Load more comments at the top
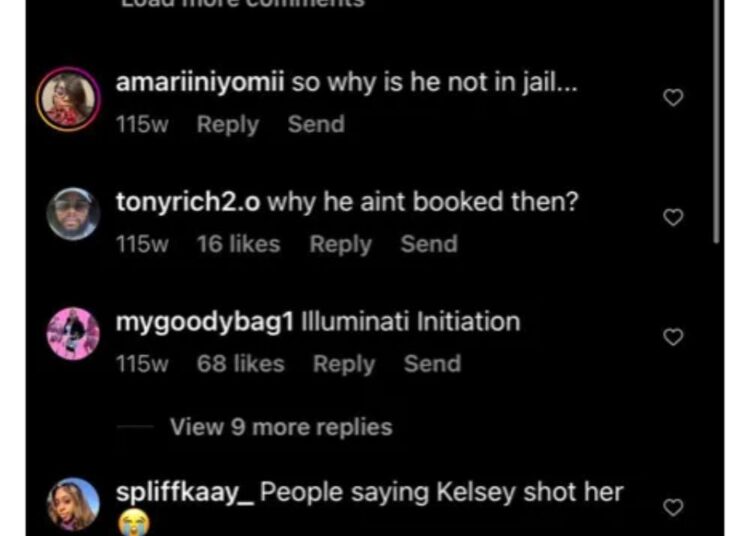 [243, 4]
